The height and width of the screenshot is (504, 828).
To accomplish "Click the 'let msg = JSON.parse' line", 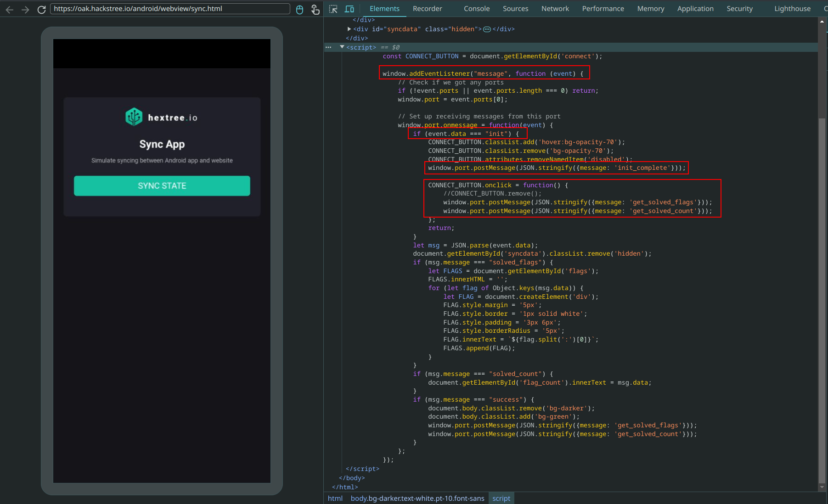I will (475, 245).
